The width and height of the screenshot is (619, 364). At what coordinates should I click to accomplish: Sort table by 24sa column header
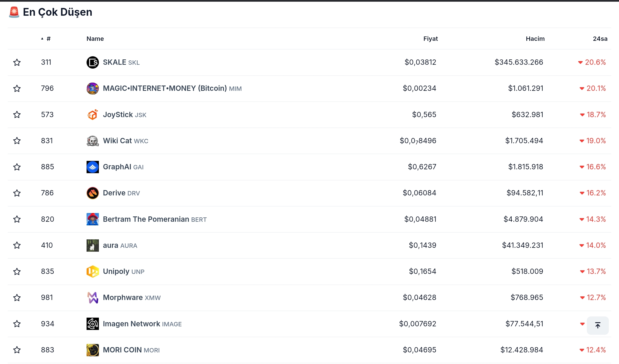(600, 39)
